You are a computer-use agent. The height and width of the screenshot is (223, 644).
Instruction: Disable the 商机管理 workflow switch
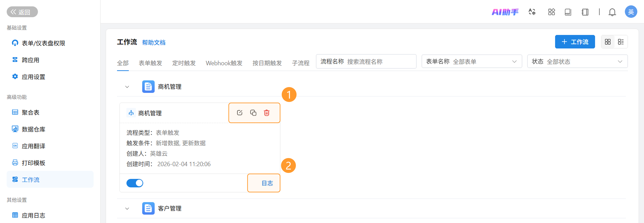tap(135, 183)
